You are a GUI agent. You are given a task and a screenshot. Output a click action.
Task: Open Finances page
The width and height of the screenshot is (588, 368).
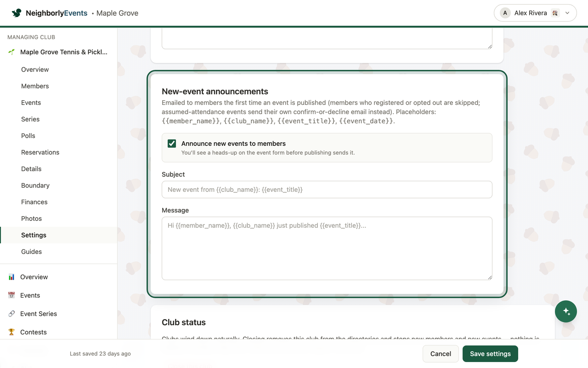(34, 202)
